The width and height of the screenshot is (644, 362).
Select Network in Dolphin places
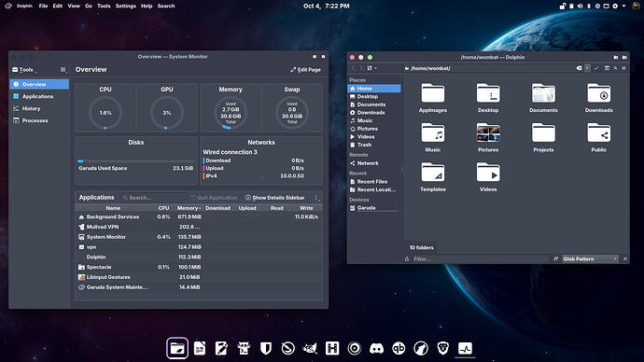pyautogui.click(x=374, y=163)
